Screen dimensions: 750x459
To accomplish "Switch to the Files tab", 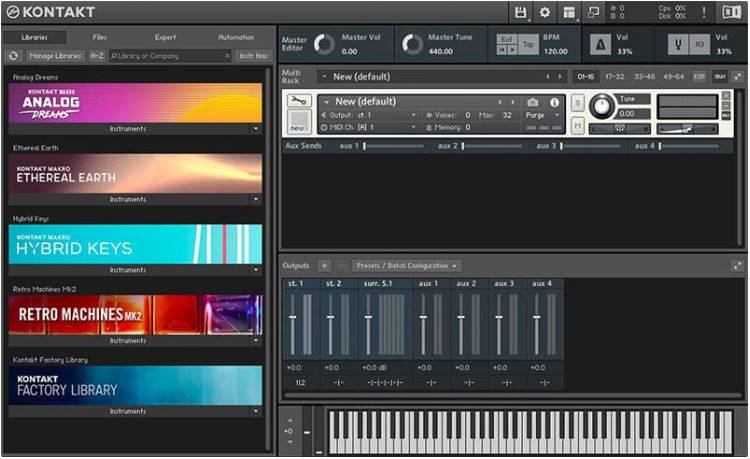I will [x=100, y=37].
